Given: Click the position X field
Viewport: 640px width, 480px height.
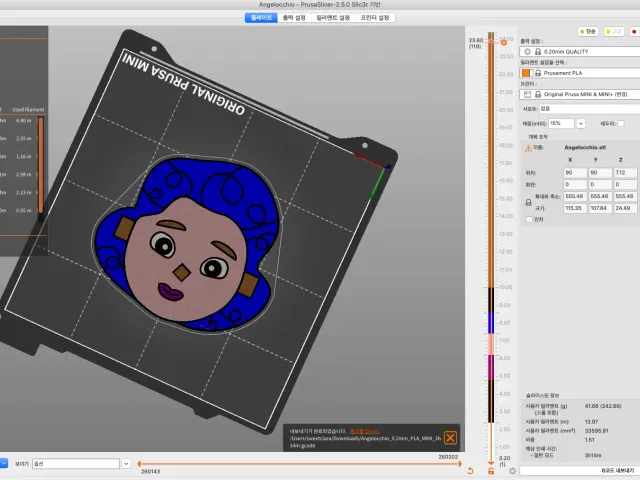Looking at the screenshot, I should click(x=575, y=173).
